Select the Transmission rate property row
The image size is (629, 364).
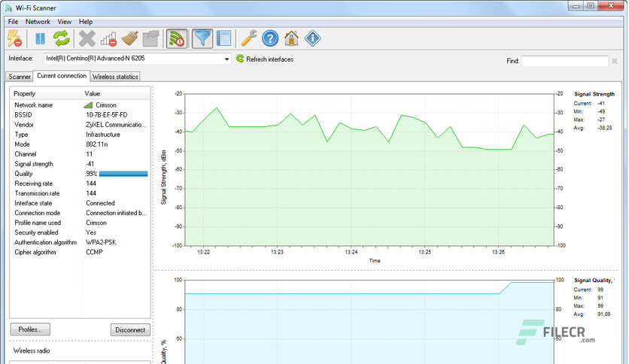[x=81, y=193]
